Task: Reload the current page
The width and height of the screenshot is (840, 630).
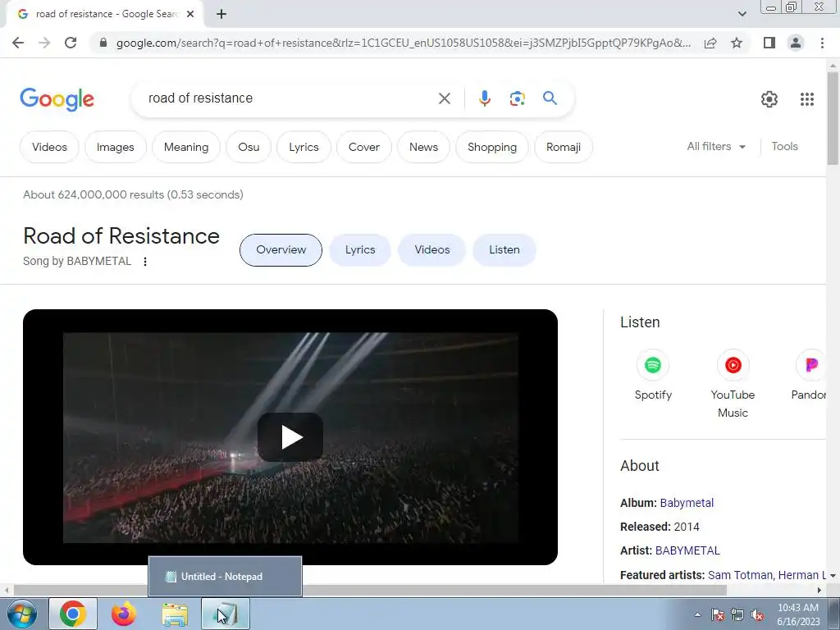Action: pos(71,43)
